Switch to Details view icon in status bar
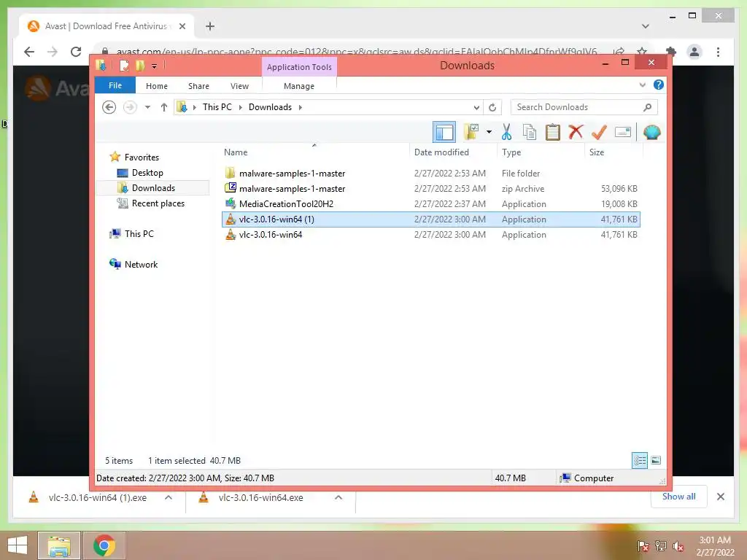This screenshot has height=560, width=747. coord(640,460)
